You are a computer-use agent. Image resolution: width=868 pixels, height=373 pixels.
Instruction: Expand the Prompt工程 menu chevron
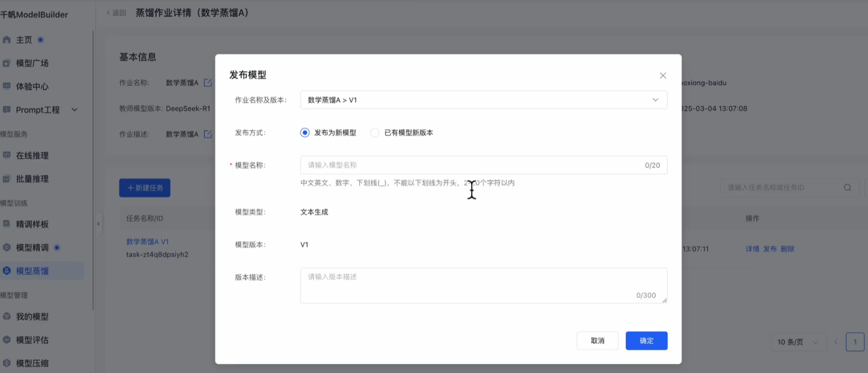tap(75, 110)
